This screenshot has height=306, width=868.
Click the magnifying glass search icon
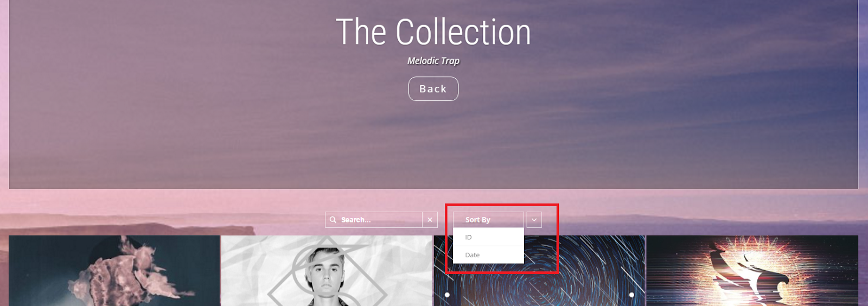333,220
